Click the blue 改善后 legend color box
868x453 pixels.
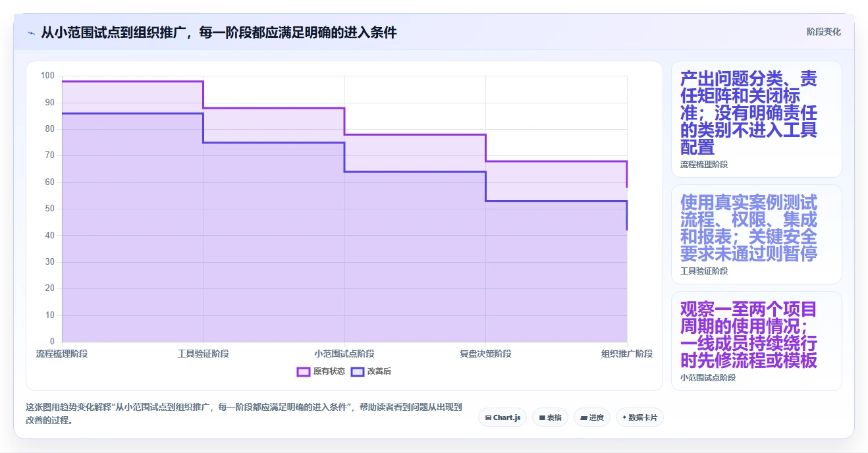[x=358, y=371]
